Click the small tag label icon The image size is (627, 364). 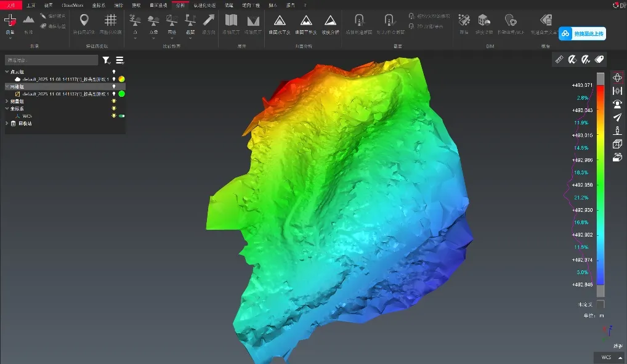[43, 26]
